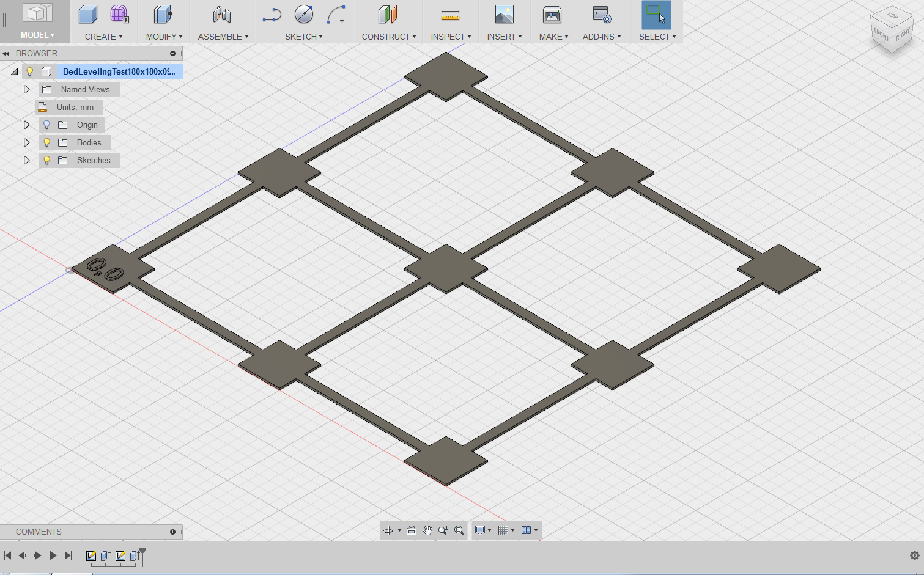Screen dimensions: 924x575
Task: Select the sketch Line tool
Action: [272, 15]
